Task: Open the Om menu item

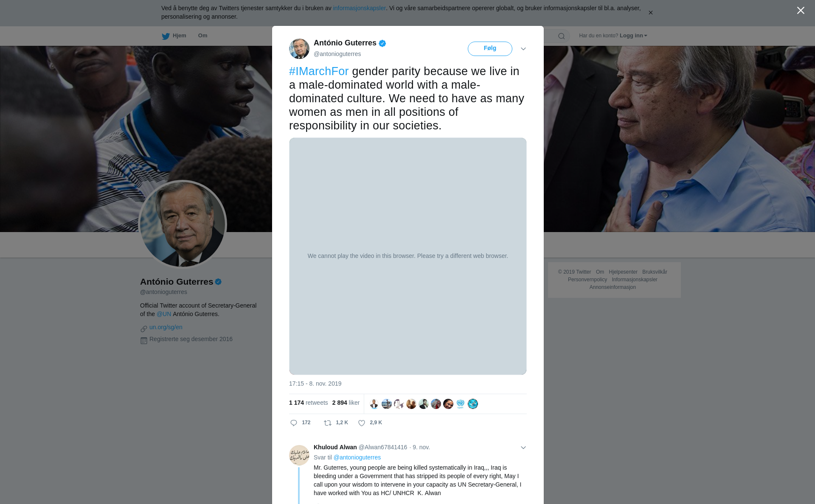Action: click(x=202, y=36)
